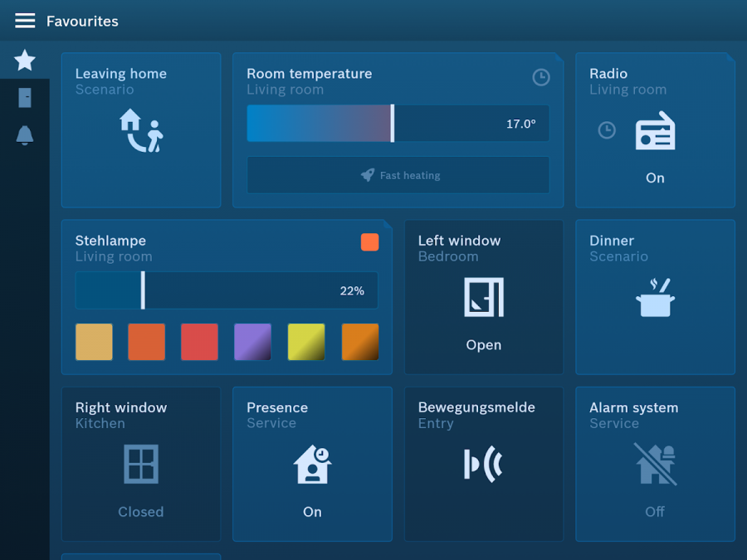747x560 pixels.
Task: Click the Radio tile clock icon
Action: point(607,130)
